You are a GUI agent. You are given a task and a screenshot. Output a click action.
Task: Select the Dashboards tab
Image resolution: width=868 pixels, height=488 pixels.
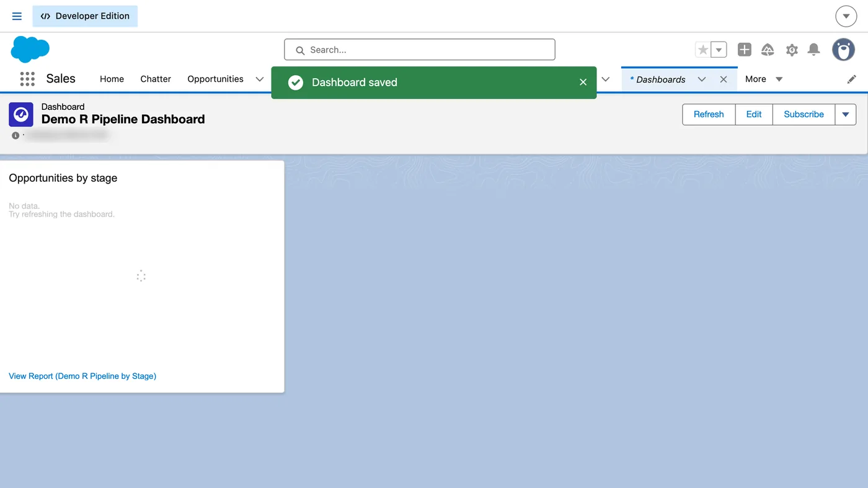[x=660, y=79]
